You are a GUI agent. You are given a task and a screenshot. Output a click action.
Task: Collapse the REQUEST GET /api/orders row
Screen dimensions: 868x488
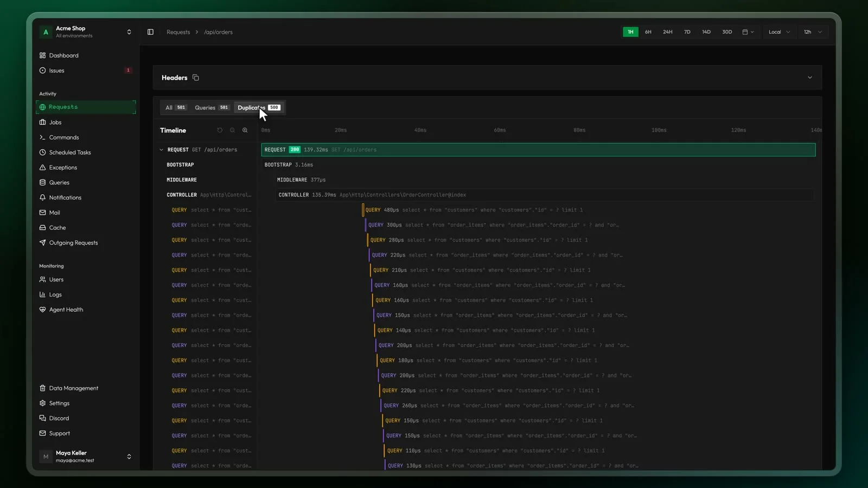click(x=161, y=150)
